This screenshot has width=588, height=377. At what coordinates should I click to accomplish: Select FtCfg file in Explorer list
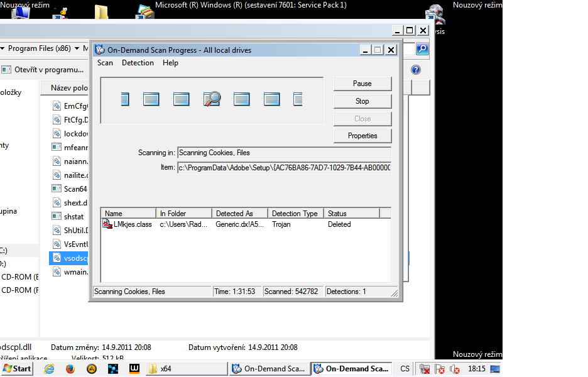coord(70,119)
